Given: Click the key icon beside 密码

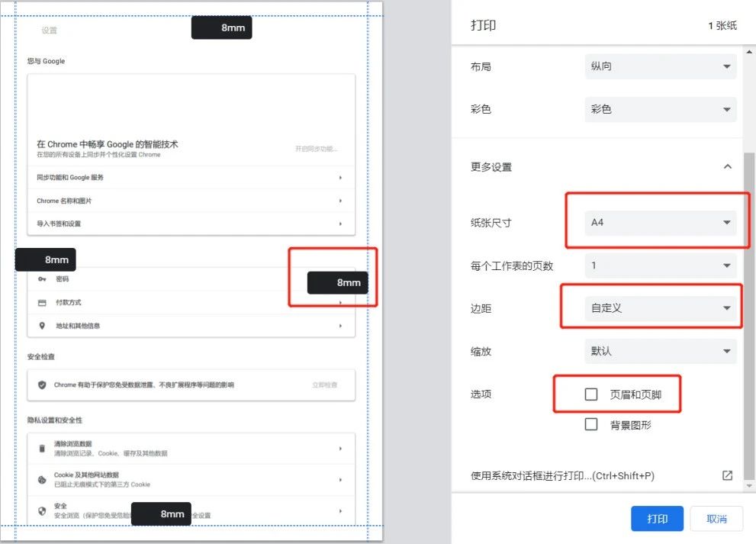Looking at the screenshot, I should (41, 278).
